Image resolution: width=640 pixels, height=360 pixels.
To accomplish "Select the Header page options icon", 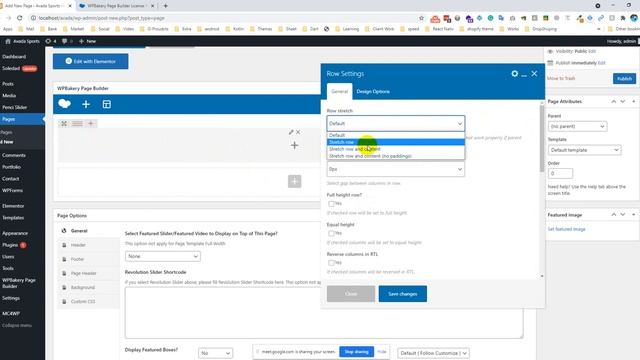I will [64, 245].
